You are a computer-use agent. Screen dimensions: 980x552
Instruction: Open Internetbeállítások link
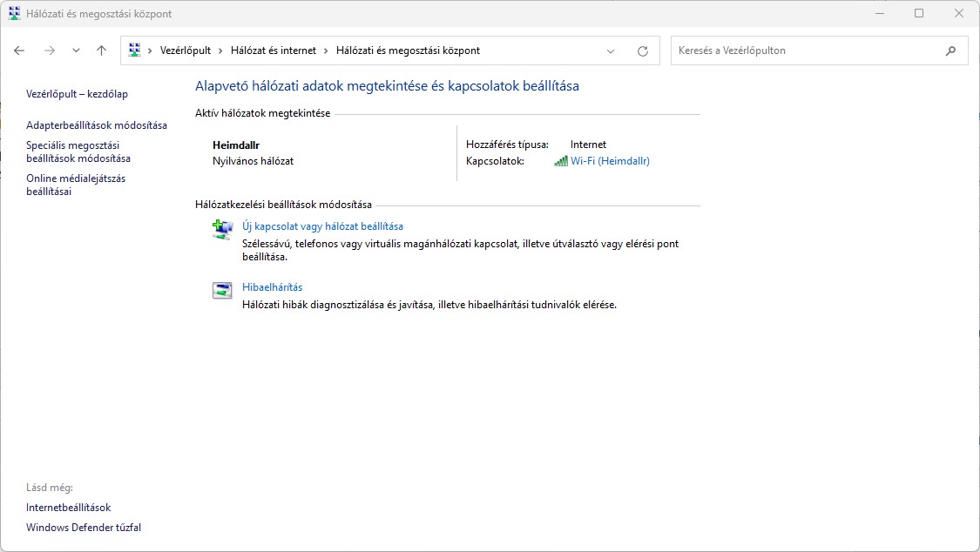click(x=68, y=508)
